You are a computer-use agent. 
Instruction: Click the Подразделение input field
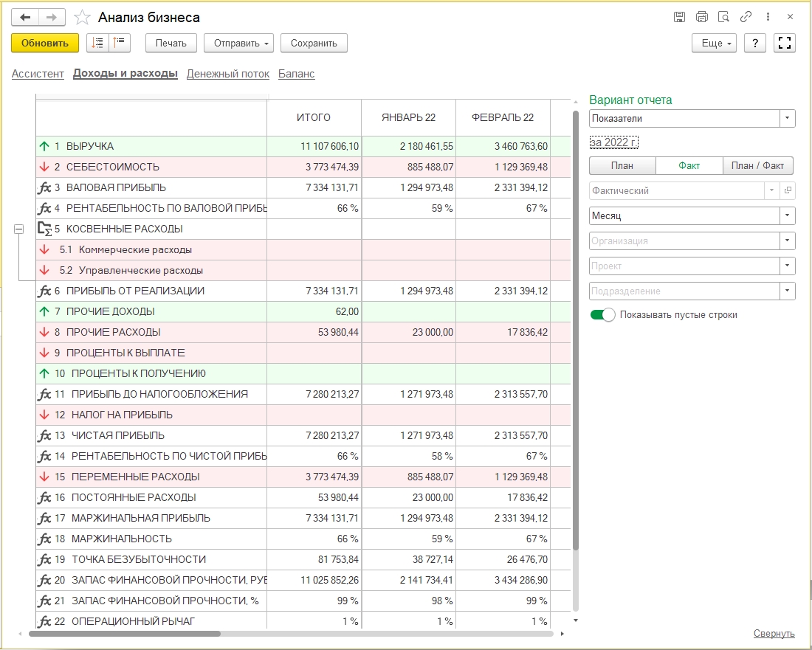tap(684, 291)
